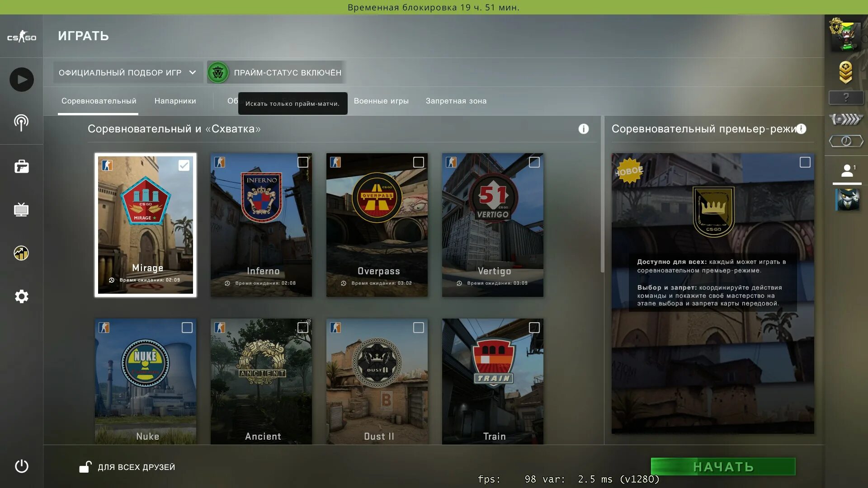Check the Overpass map checkbox
Viewport: 868px width, 488px height.
419,162
